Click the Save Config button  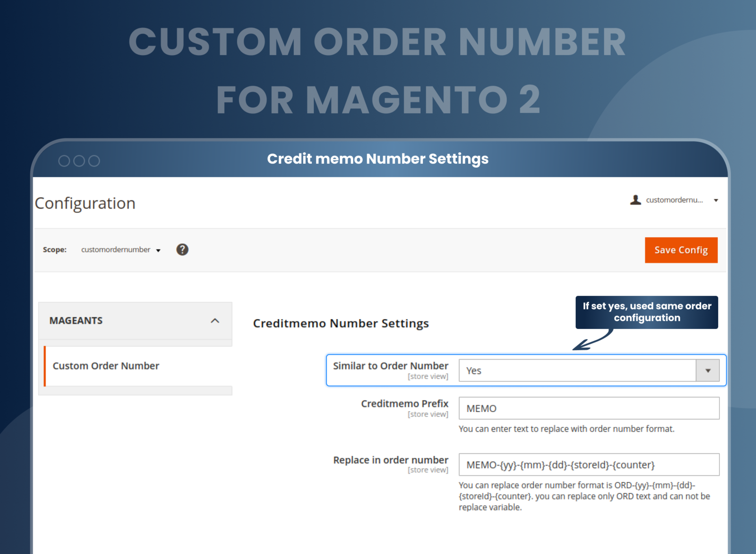pos(681,250)
